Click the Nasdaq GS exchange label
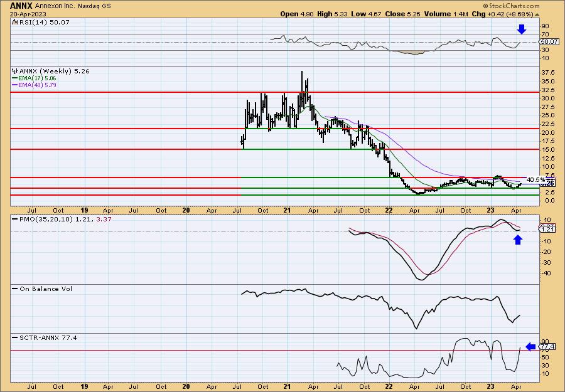 pyautogui.click(x=94, y=6)
